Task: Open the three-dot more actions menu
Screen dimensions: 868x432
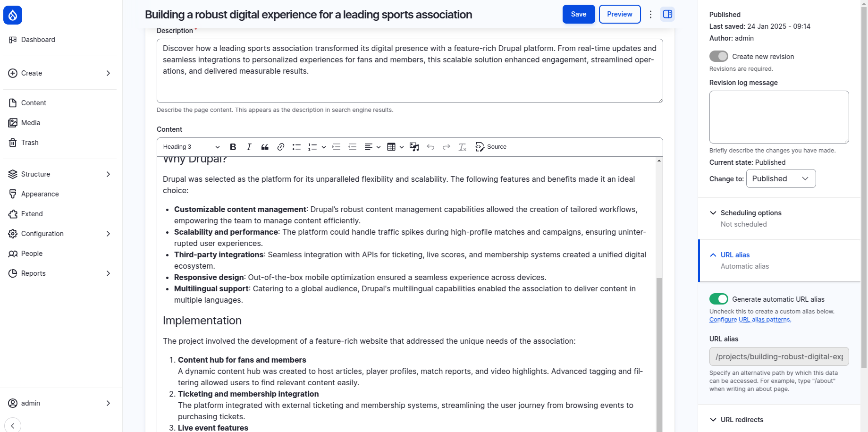Action: coord(650,14)
